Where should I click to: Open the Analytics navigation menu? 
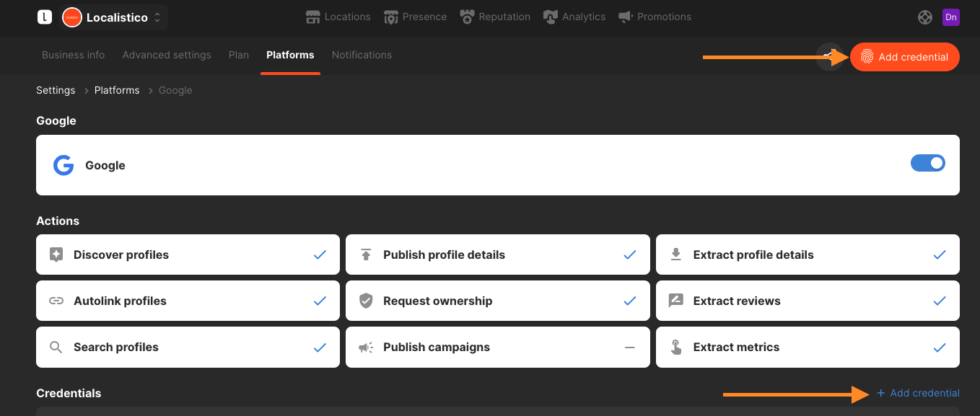[x=574, y=17]
